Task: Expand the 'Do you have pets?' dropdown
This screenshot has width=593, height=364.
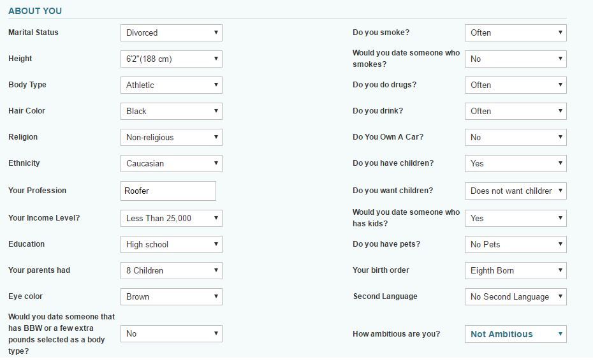Action: (515, 244)
